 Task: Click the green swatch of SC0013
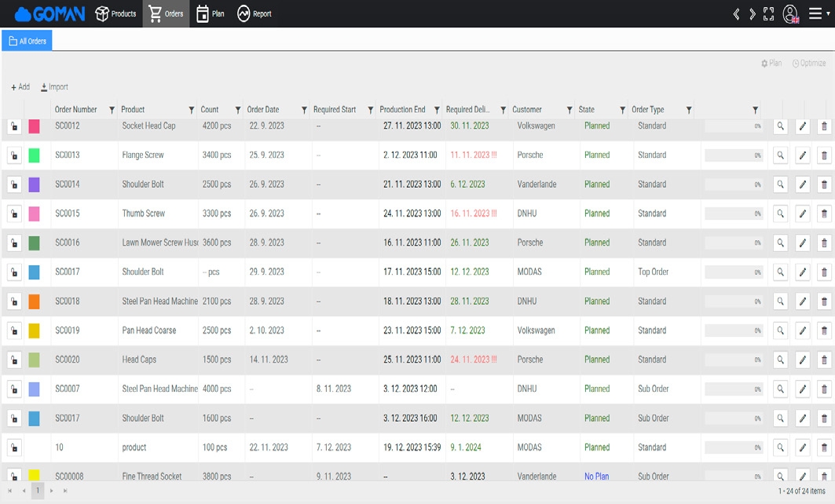click(34, 155)
